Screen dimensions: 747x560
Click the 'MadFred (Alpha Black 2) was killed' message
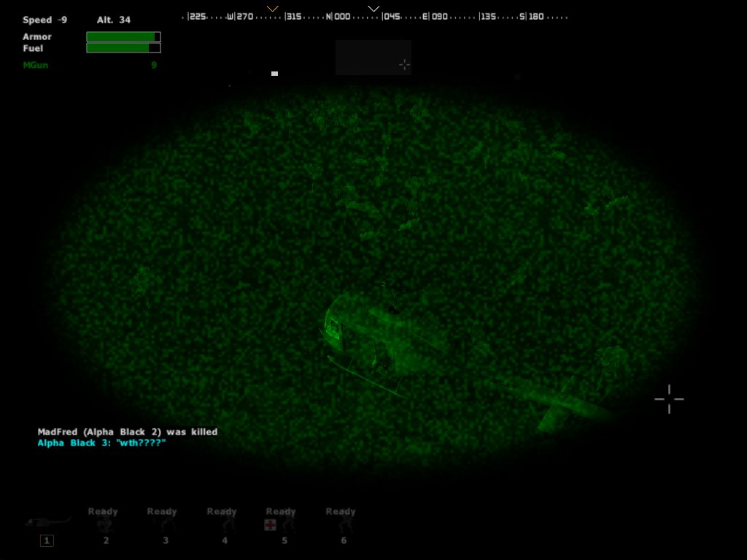[x=128, y=432]
